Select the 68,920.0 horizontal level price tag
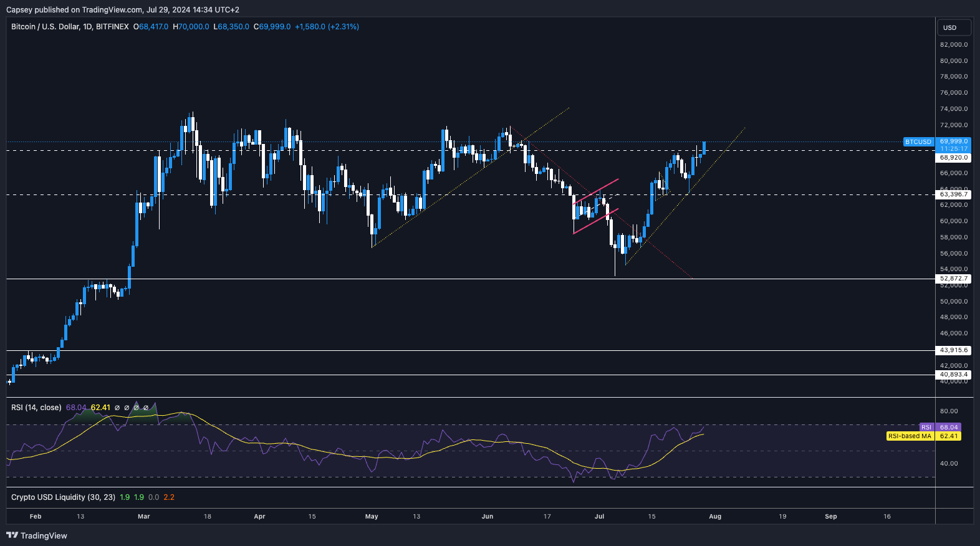980x546 pixels. pos(954,158)
